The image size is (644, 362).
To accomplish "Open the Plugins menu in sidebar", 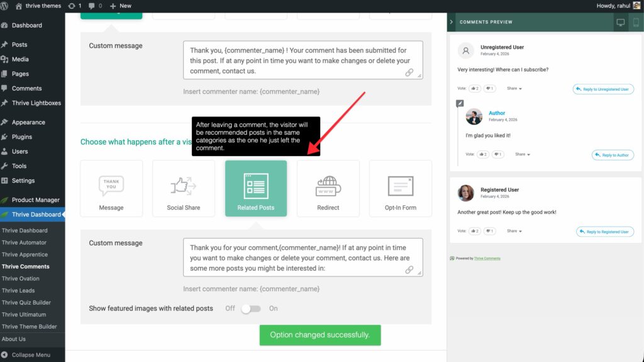I will point(22,137).
